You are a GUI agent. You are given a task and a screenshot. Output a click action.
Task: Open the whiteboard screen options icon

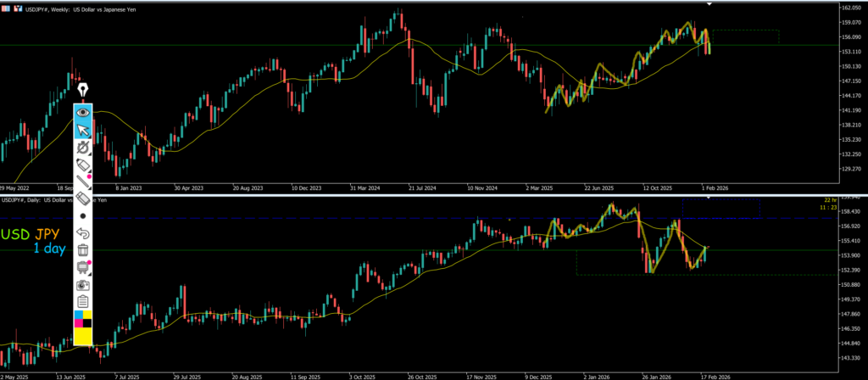tap(83, 267)
